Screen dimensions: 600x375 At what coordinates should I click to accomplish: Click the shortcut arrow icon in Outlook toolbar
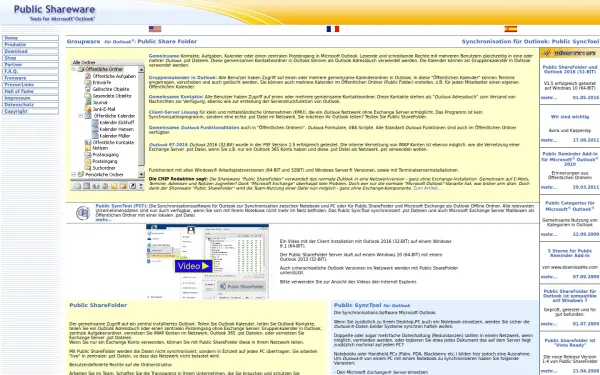pyautogui.click(x=132, y=186)
